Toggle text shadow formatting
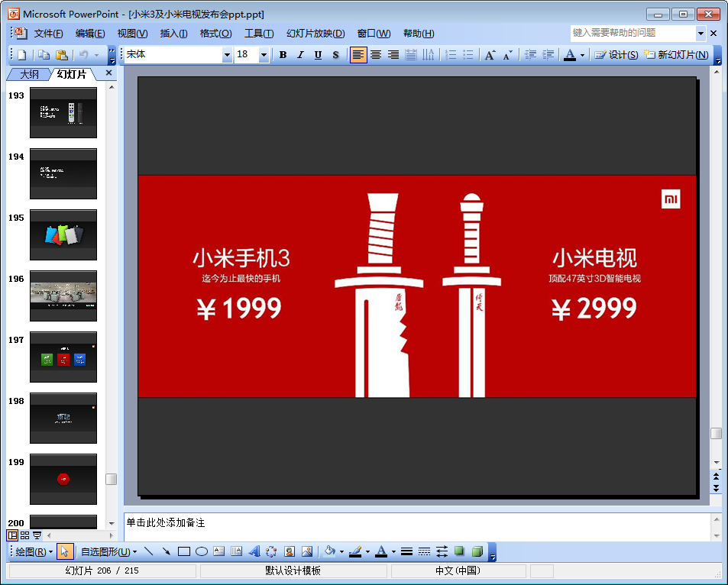Image resolution: width=728 pixels, height=585 pixels. tap(335, 55)
